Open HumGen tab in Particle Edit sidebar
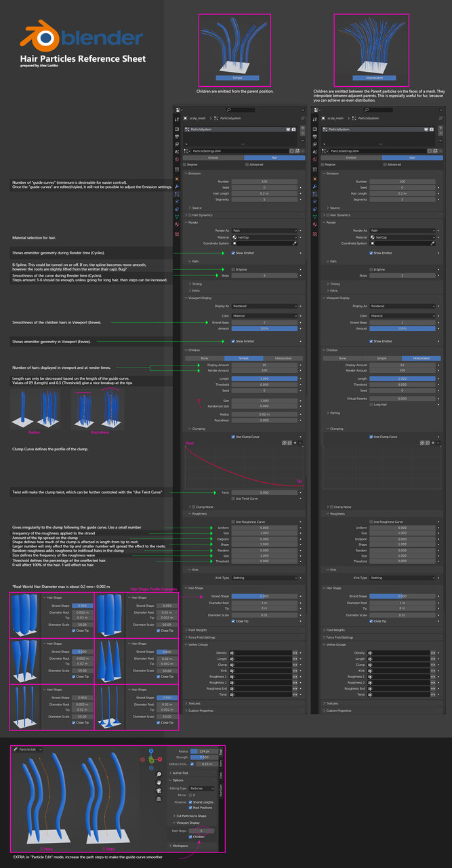The width and height of the screenshot is (452, 868). [x=221, y=791]
